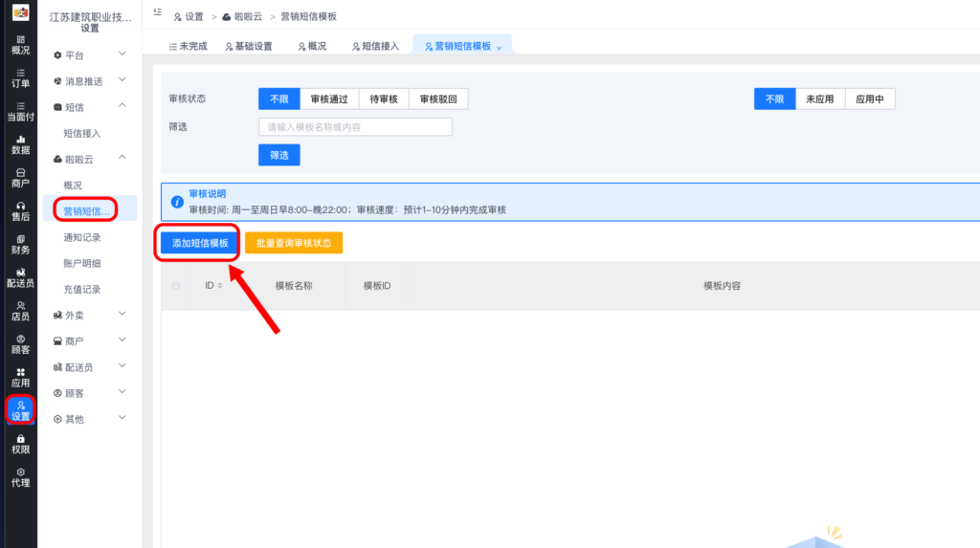
Task: Expand the 商户 group in settings menu
Action: (x=90, y=341)
